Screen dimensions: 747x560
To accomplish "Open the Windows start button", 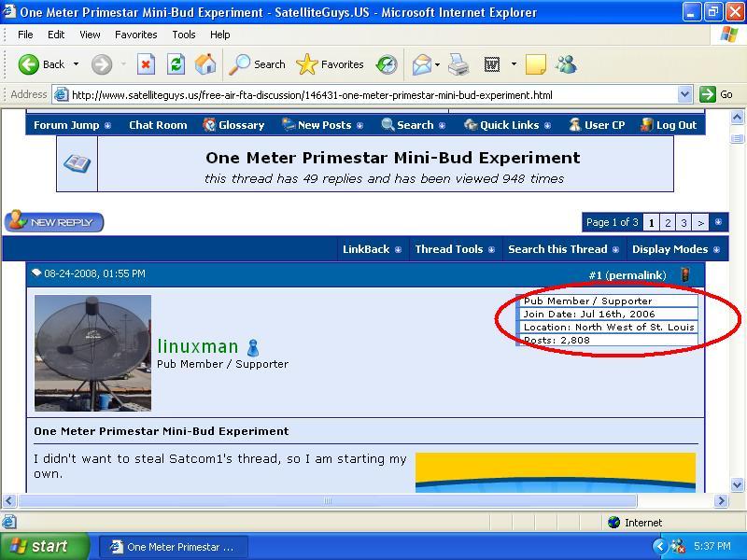I will click(44, 546).
